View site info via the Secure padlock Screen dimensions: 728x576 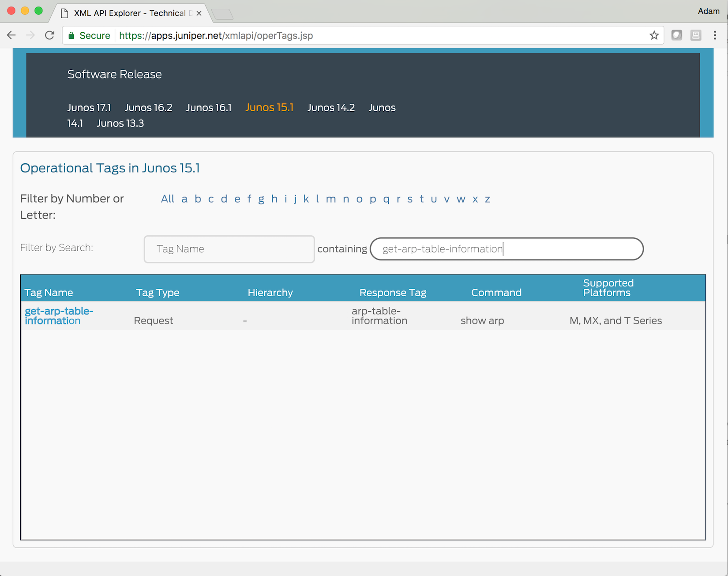point(90,36)
